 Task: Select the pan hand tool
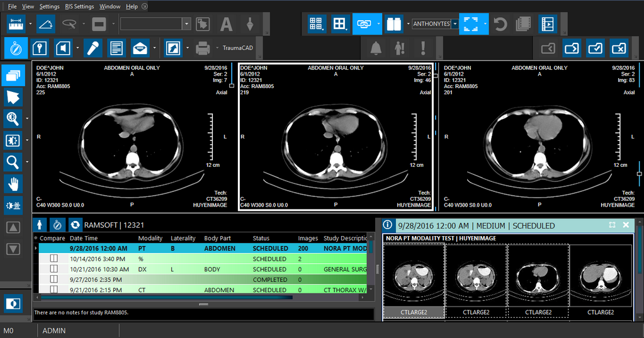[13, 184]
